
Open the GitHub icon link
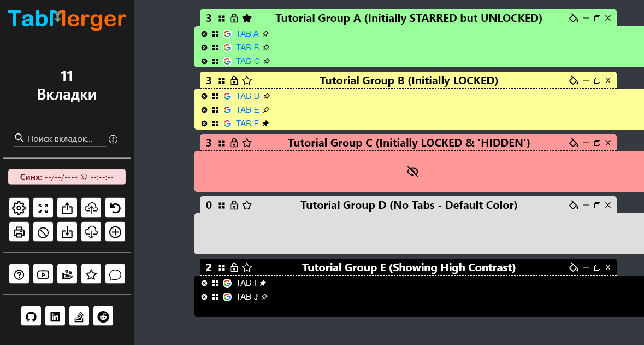pyautogui.click(x=31, y=316)
